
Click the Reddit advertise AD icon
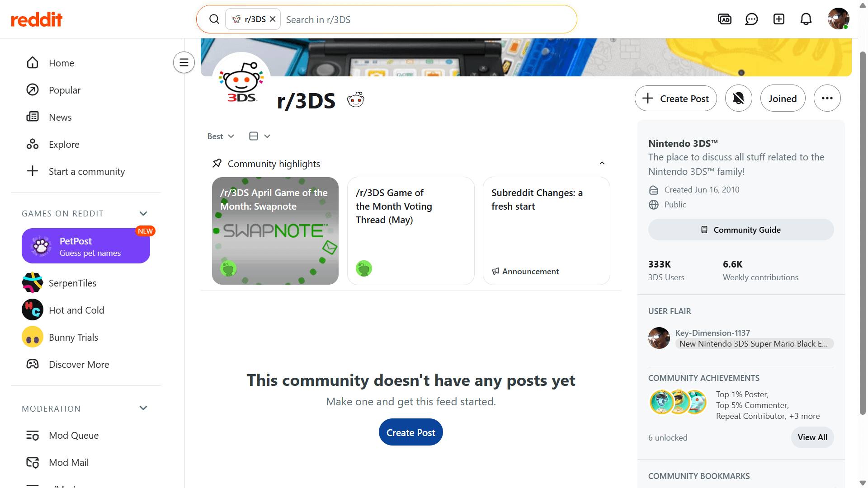point(725,19)
